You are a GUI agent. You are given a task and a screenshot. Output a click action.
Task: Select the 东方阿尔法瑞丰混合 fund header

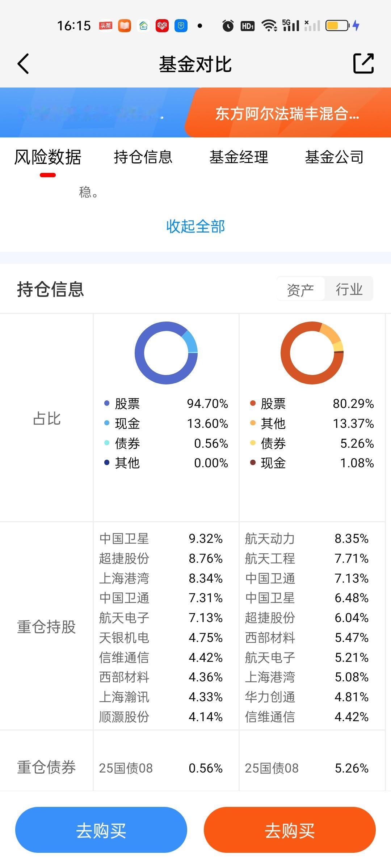tap(288, 114)
